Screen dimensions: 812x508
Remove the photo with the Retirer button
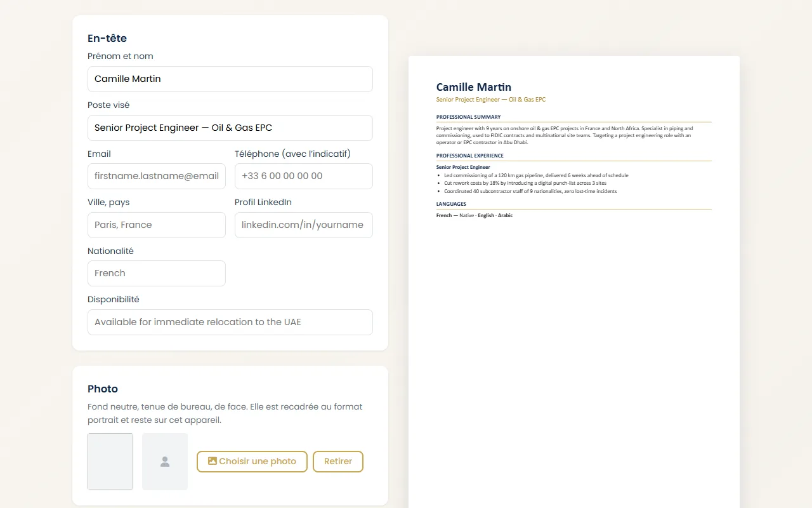[x=338, y=462]
